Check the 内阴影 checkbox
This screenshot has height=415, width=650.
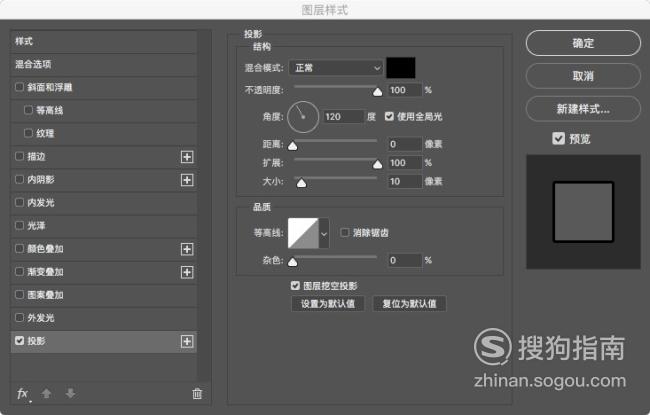19,180
